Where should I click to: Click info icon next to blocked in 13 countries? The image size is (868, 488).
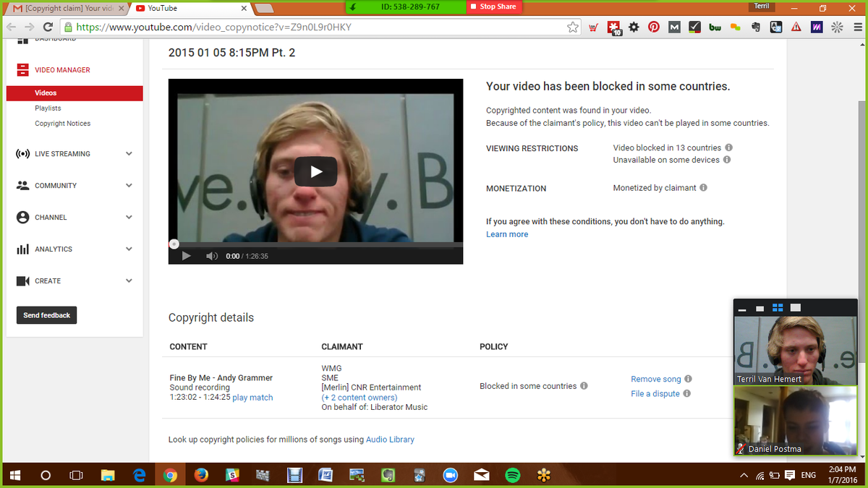tap(728, 147)
